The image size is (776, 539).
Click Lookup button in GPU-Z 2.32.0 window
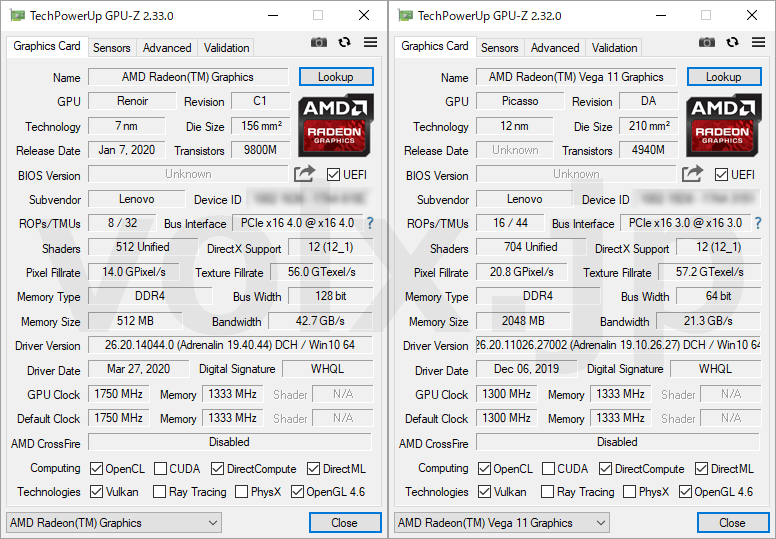724,77
